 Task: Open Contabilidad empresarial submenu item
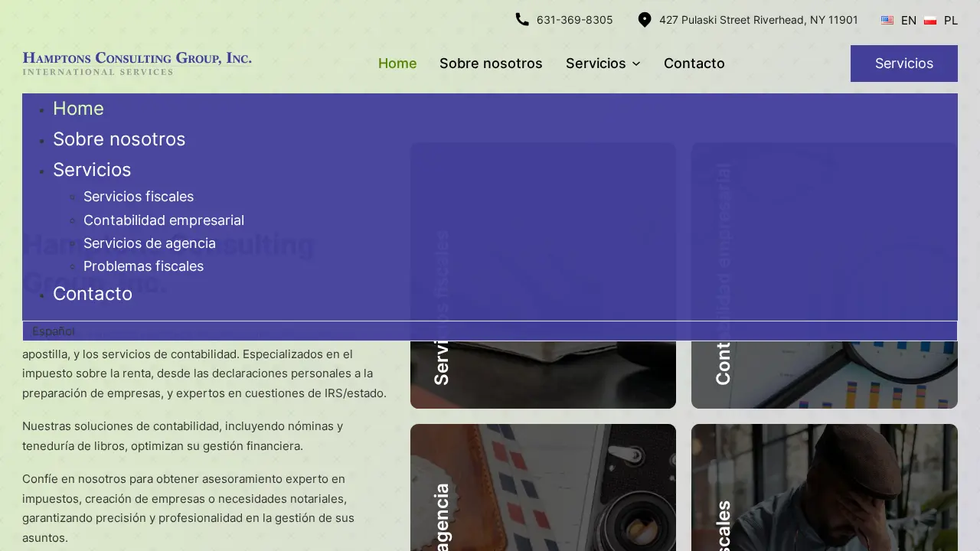click(x=164, y=220)
